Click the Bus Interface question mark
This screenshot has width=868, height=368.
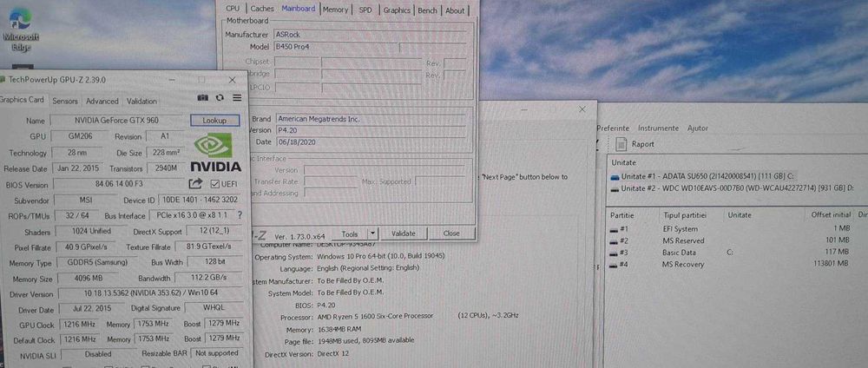coord(240,214)
